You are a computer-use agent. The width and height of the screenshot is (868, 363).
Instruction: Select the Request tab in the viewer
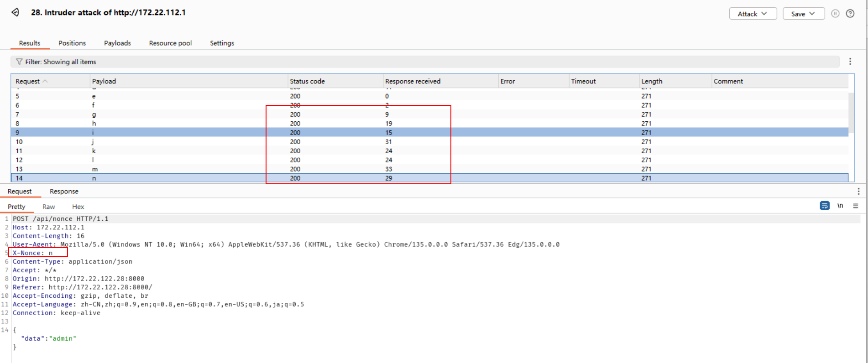[x=20, y=192]
